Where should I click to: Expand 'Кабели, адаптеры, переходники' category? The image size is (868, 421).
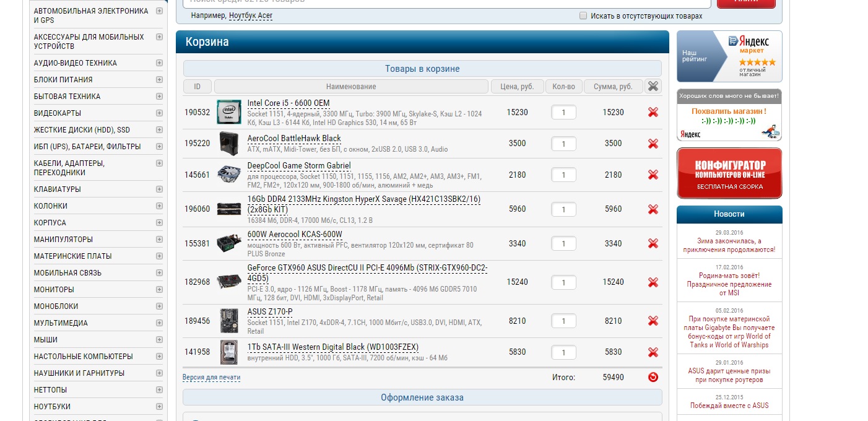coord(159,163)
